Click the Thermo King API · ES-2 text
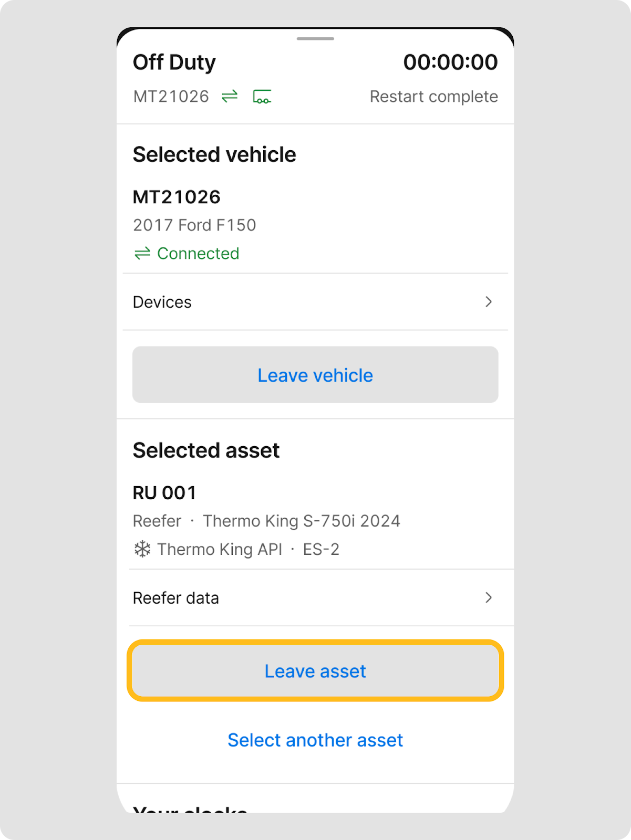631x840 pixels. (248, 549)
